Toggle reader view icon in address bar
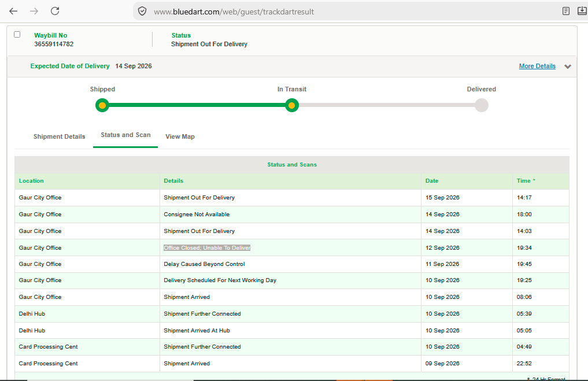588x381 pixels. 566,11
